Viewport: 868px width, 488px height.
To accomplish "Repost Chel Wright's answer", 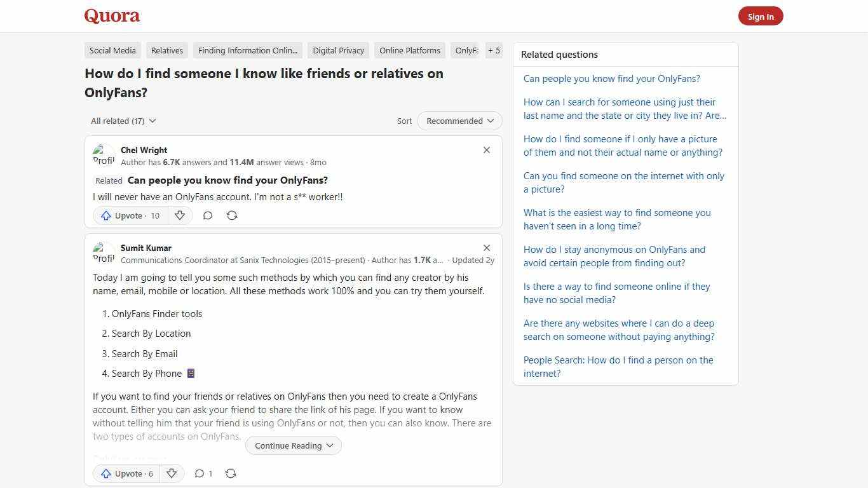I will [x=232, y=215].
